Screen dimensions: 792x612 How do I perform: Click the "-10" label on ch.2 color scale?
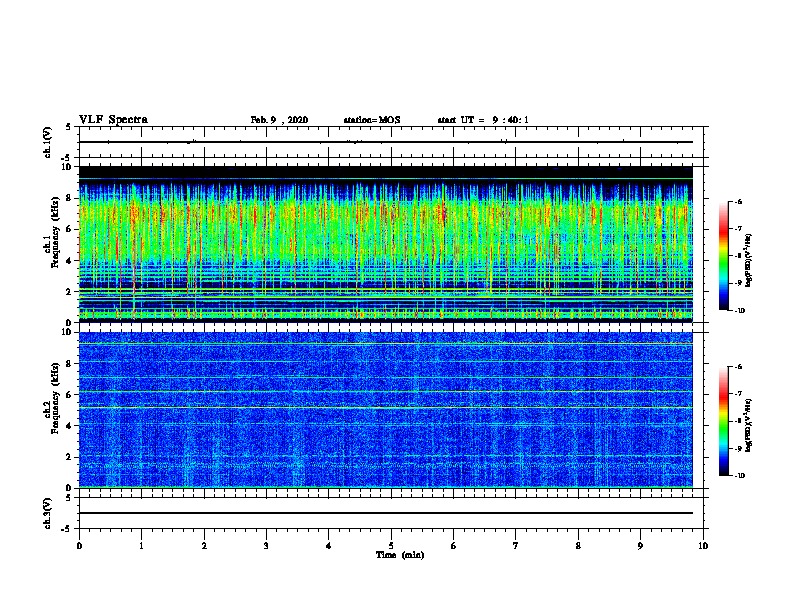739,476
